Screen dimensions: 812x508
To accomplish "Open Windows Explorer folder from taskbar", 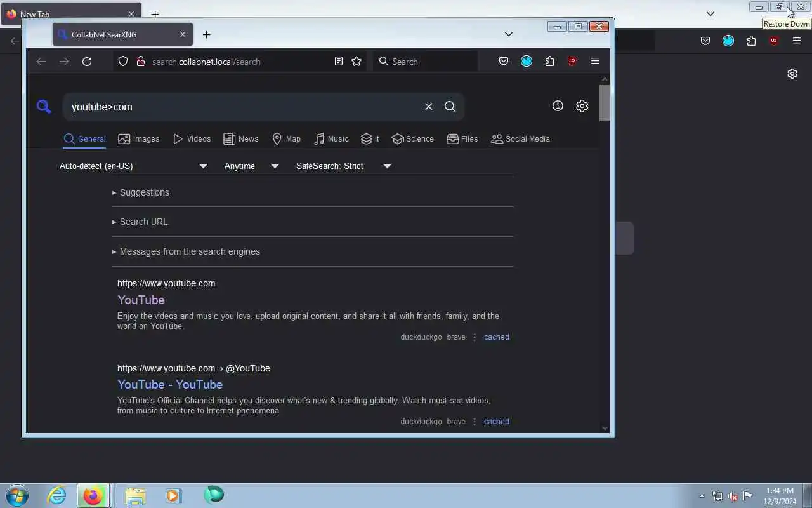I will (x=134, y=495).
